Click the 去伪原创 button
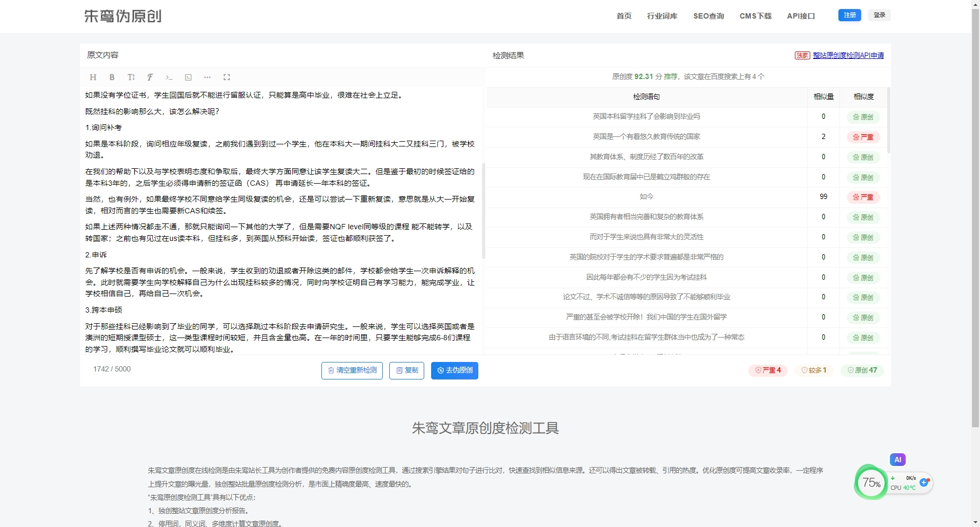The height and width of the screenshot is (527, 980). pos(454,370)
